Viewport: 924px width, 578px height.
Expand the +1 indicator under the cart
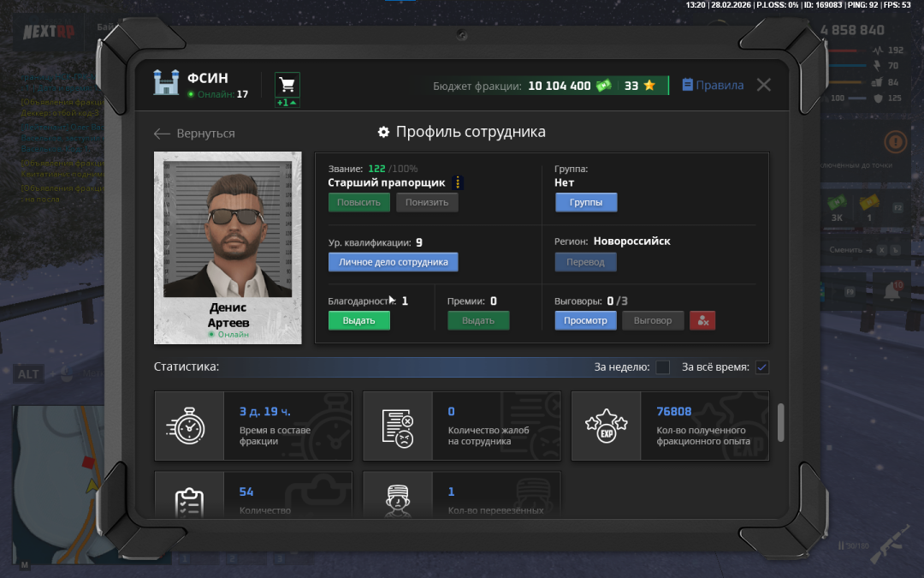tap(287, 103)
